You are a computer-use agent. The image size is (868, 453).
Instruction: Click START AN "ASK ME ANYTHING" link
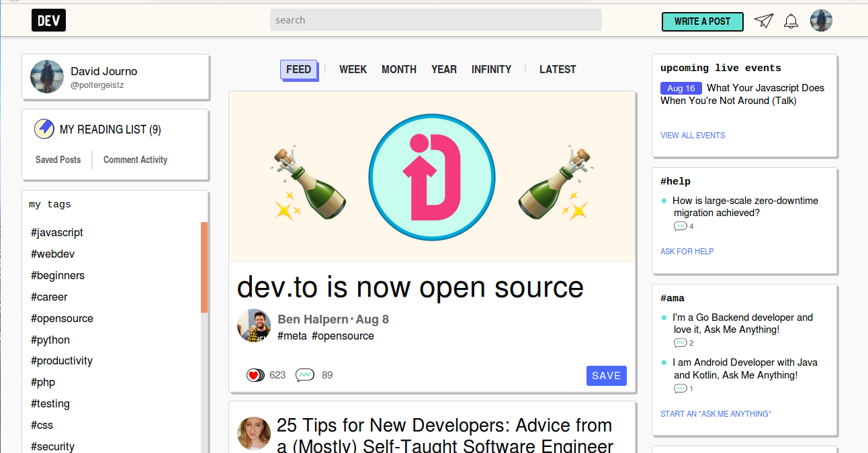715,414
